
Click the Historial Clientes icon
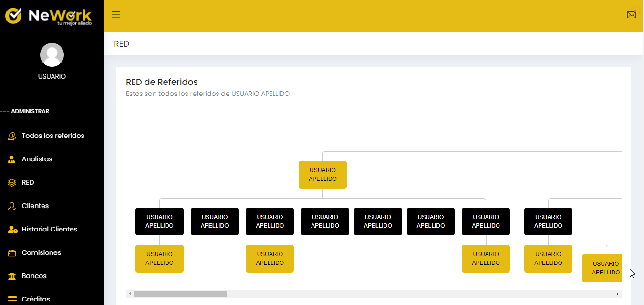click(x=13, y=230)
